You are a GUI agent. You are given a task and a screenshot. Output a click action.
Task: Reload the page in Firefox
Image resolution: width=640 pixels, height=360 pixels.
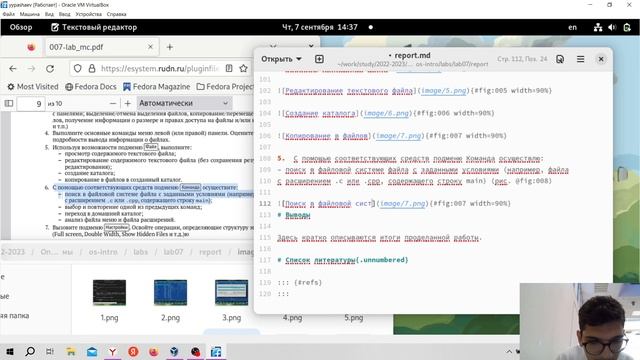click(x=50, y=69)
